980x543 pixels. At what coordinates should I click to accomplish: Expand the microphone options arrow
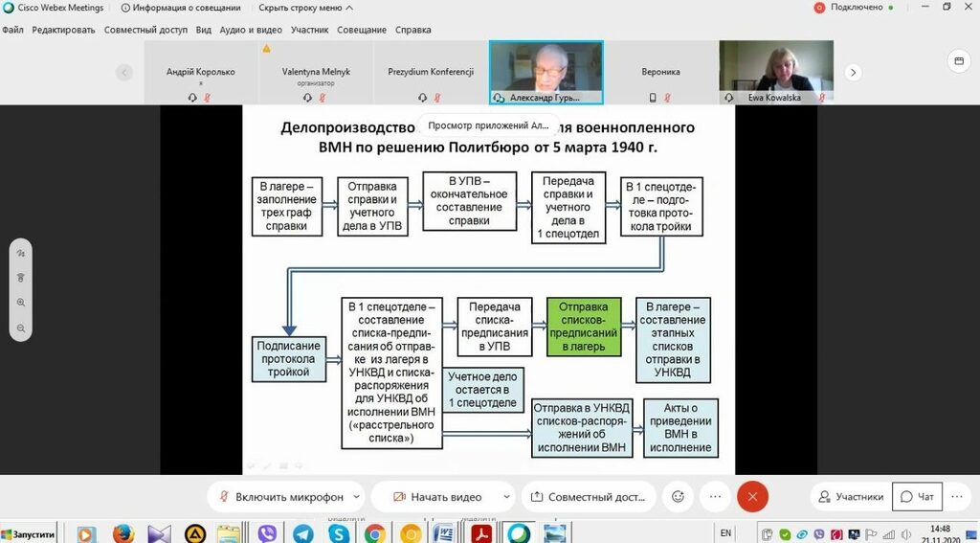point(357,497)
